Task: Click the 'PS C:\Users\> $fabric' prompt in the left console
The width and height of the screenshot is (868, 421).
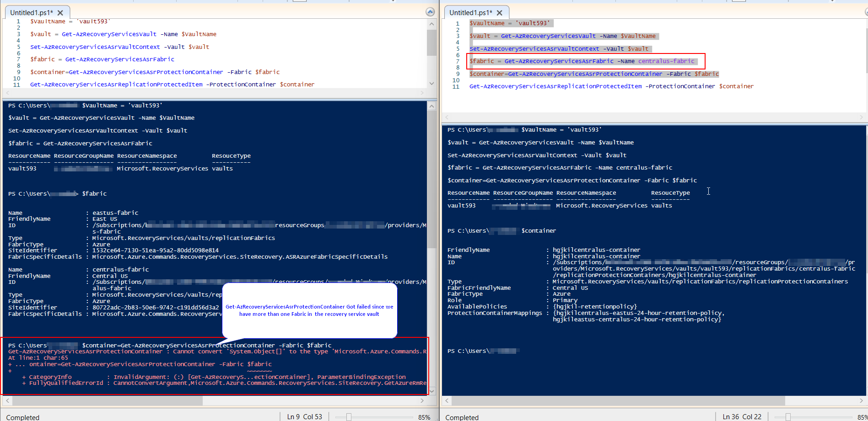Action: 57,194
